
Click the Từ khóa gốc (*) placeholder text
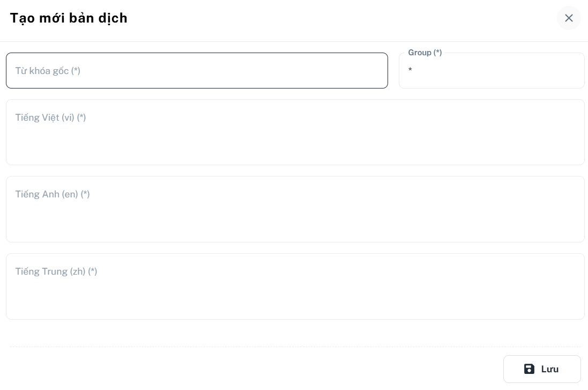(x=48, y=71)
